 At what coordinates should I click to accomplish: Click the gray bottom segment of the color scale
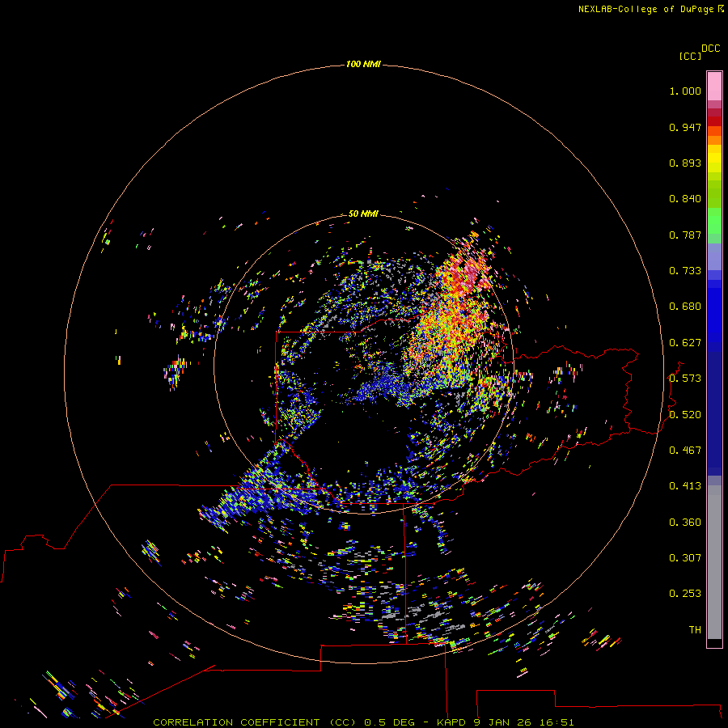coord(714,562)
